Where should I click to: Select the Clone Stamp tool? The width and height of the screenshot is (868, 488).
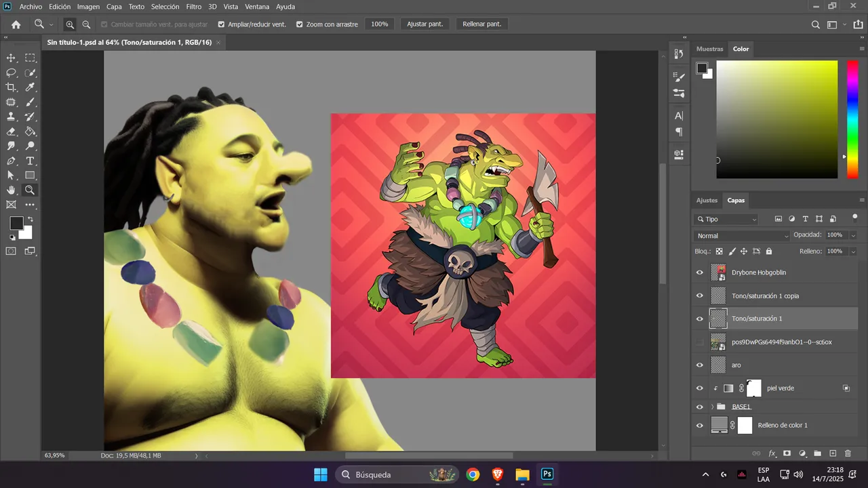(x=11, y=117)
